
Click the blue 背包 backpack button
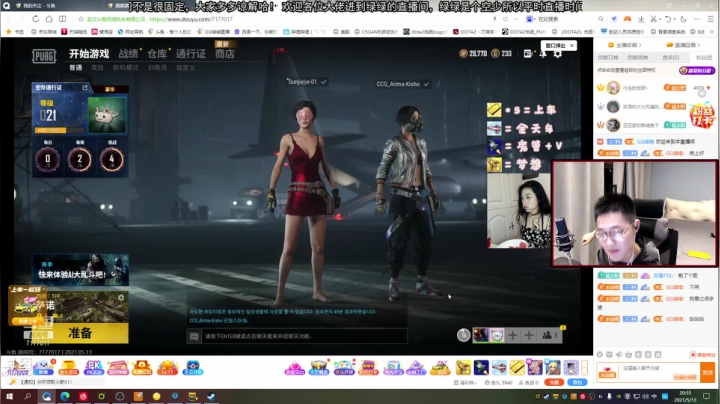(577, 382)
